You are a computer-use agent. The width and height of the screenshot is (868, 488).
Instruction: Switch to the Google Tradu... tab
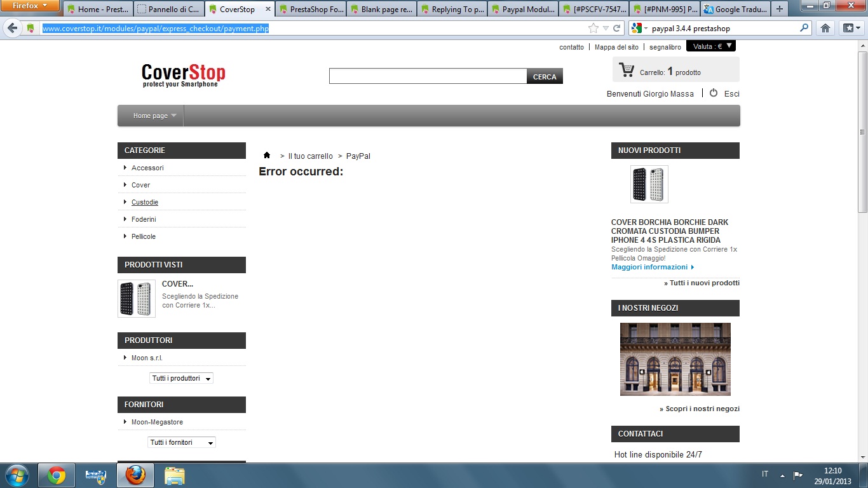735,9
